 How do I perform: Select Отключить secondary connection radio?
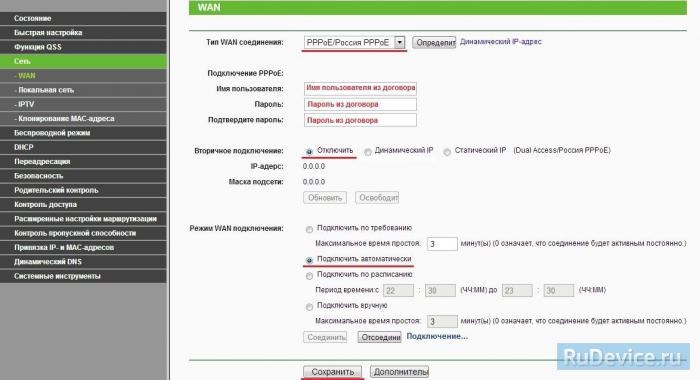(309, 152)
